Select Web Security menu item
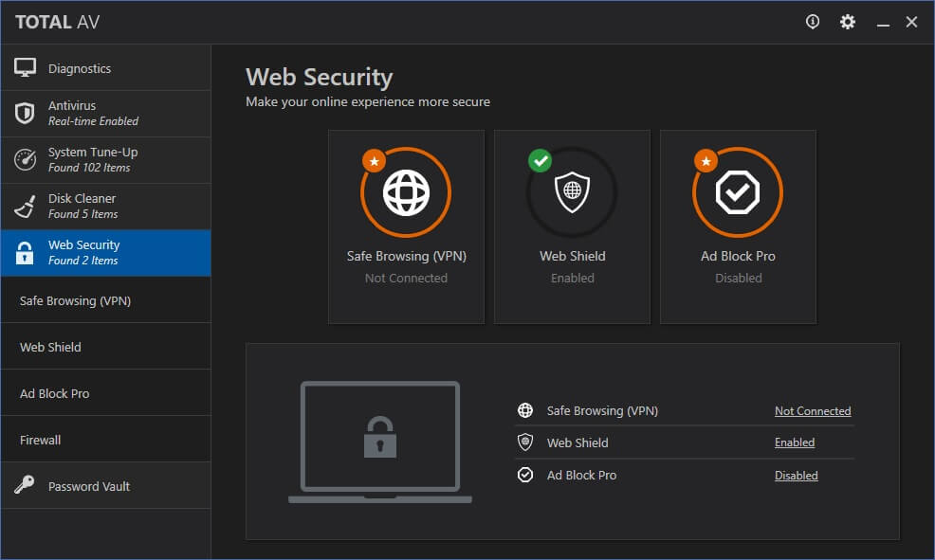935x560 pixels. coord(105,253)
